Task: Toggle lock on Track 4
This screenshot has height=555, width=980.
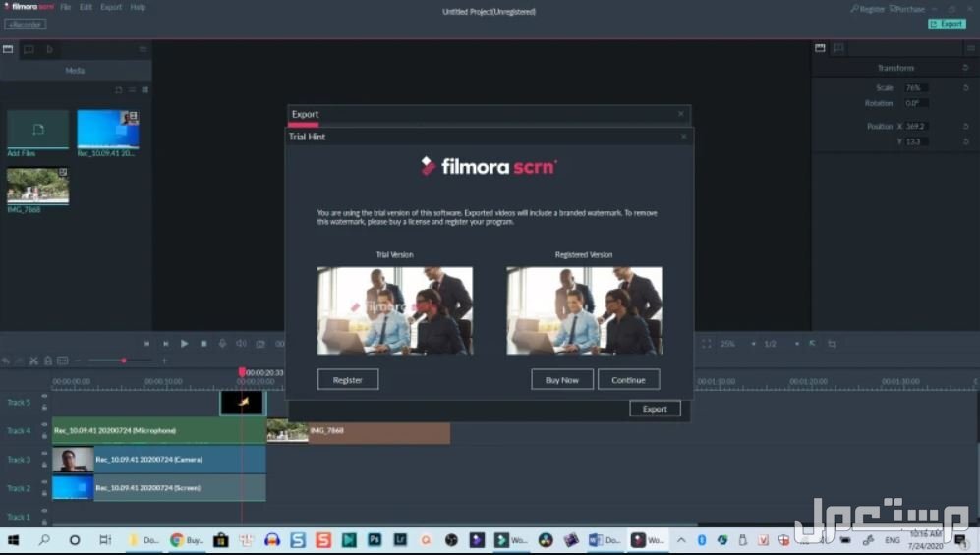Action: point(44,436)
